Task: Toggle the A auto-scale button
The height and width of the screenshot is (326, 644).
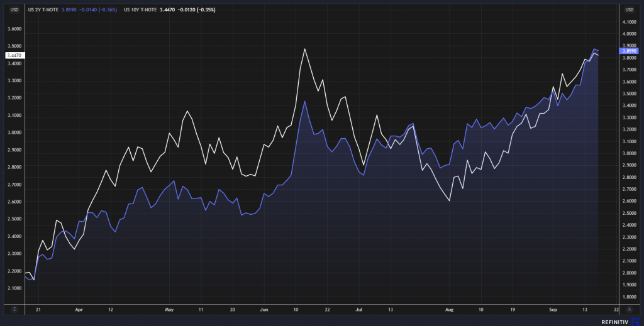Action: (x=629, y=310)
